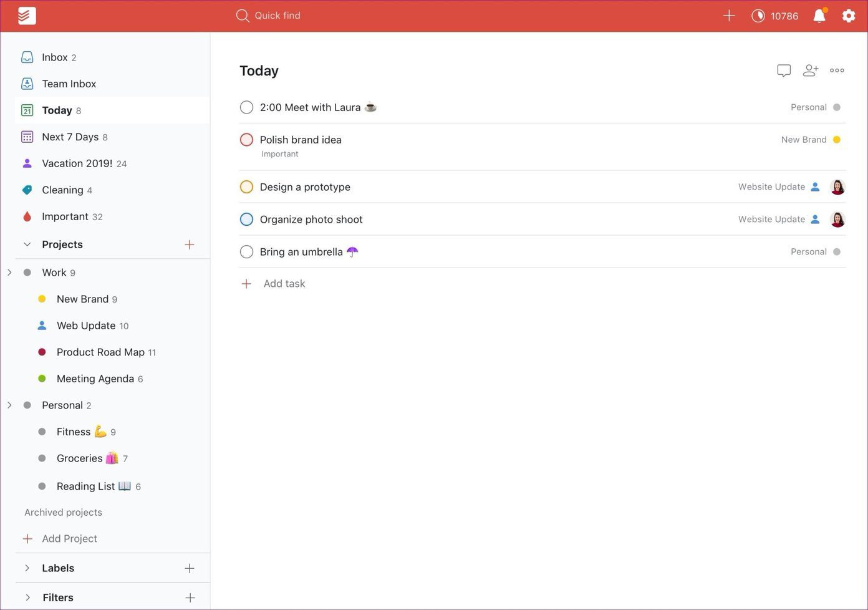Click the Personal tag on Bring an umbrella
The height and width of the screenshot is (610, 868).
(809, 252)
